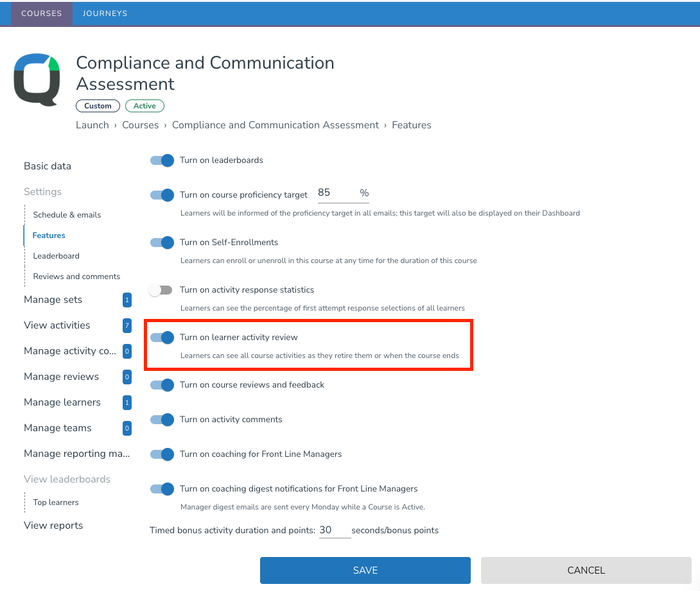The width and height of the screenshot is (700, 591).
Task: Click the SAVE button
Action: [x=365, y=570]
